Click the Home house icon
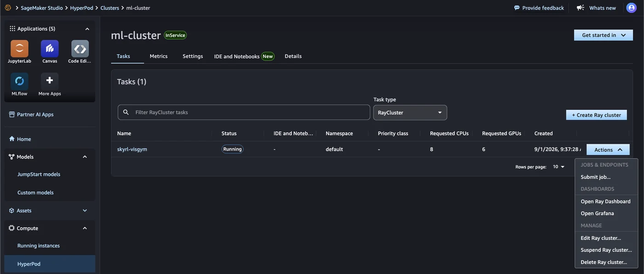 click(12, 139)
